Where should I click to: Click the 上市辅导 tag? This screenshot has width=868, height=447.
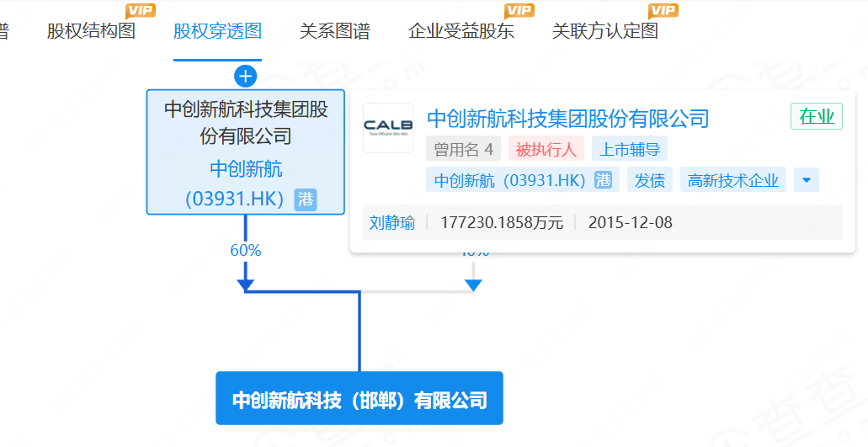[630, 149]
